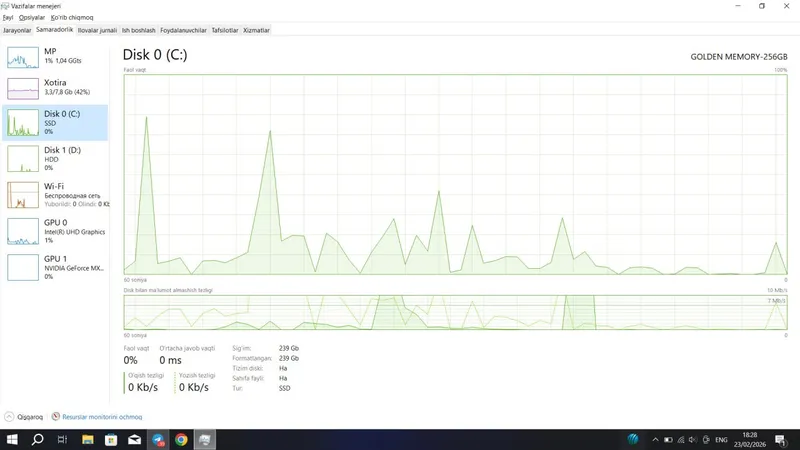Open the Windows Start menu

point(12,439)
